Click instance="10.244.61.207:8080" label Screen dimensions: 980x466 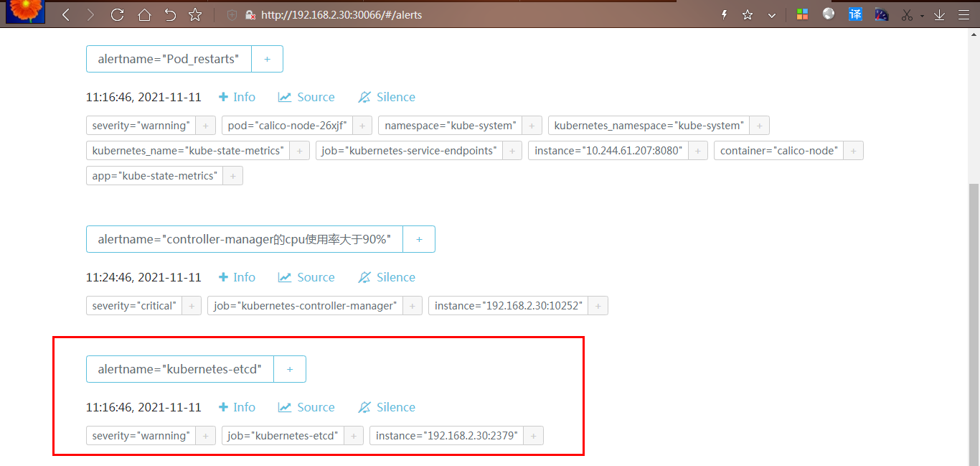pos(608,151)
